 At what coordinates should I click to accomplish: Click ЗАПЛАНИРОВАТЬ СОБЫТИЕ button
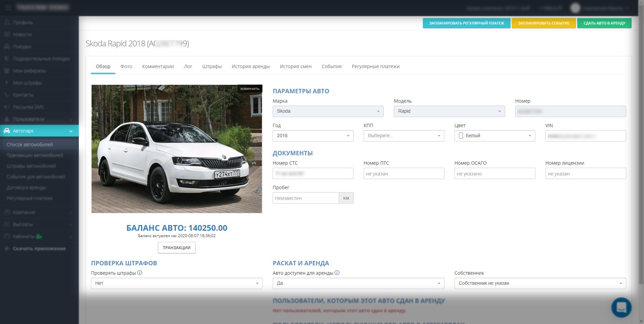point(544,23)
